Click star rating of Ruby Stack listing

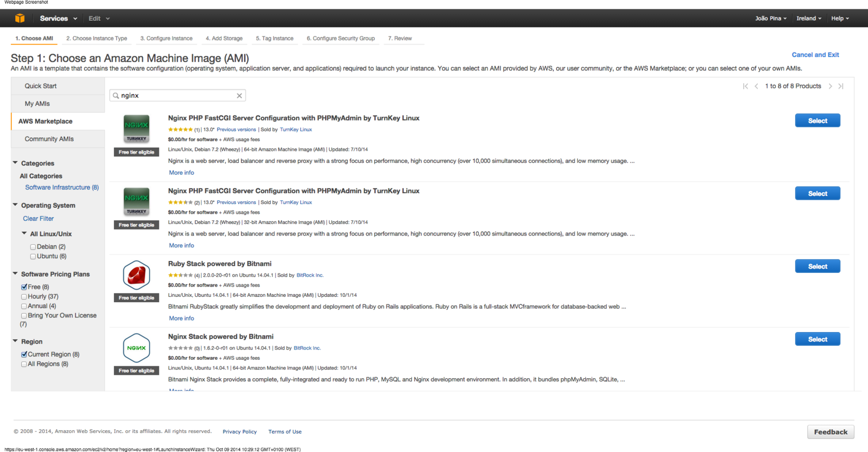point(180,275)
